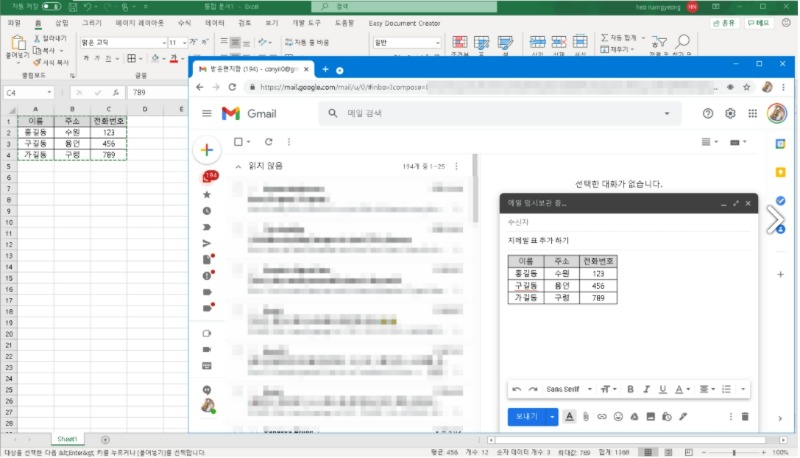Toggle formatting options button beside send

570,416
